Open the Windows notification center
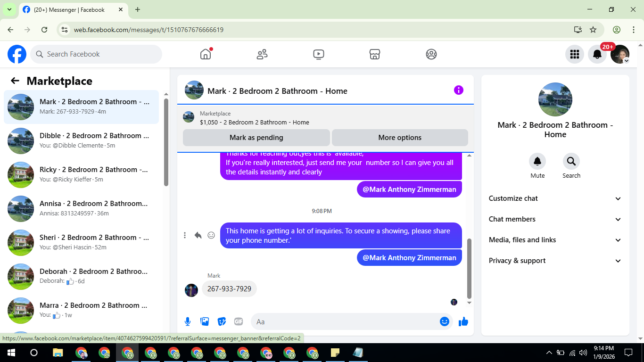The image size is (644, 362). (x=628, y=353)
